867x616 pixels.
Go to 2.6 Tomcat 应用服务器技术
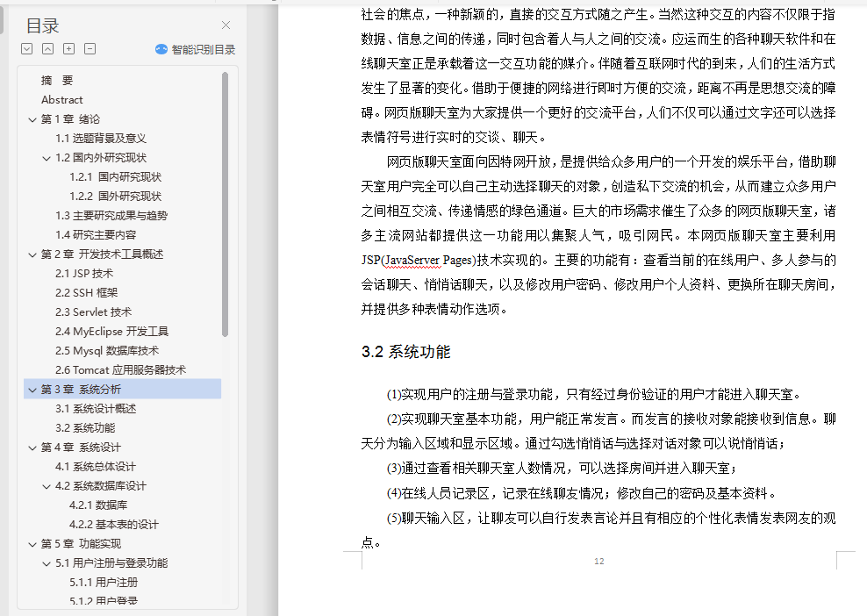click(x=120, y=370)
